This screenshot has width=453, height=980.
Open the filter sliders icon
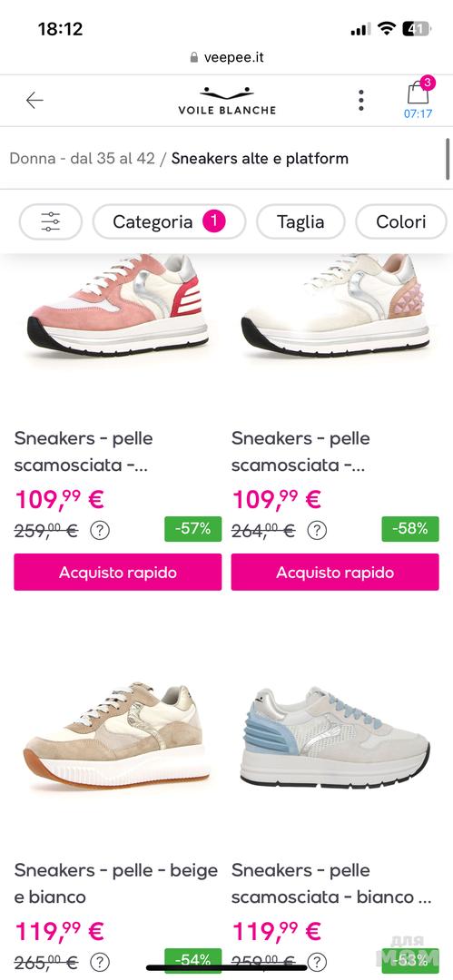(x=51, y=222)
